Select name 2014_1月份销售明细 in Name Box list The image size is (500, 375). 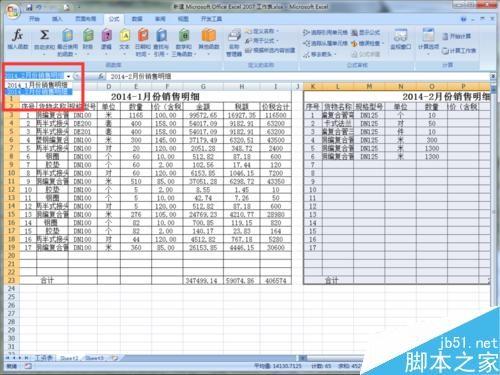pos(38,85)
